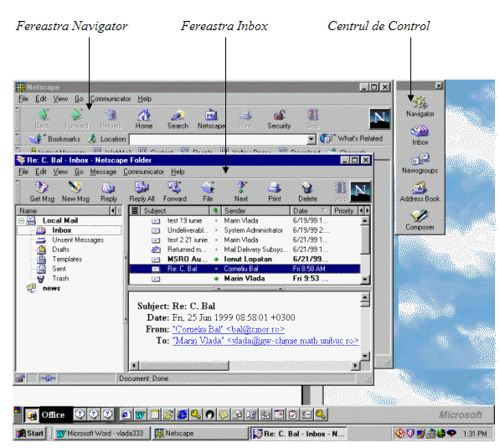Open Inbox from the control center
500x448 pixels.
pos(420,136)
